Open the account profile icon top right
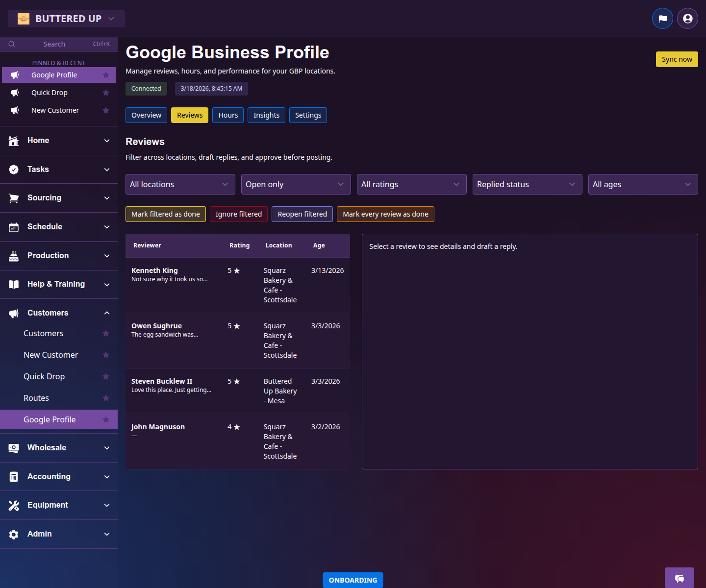Viewport: 706px width, 588px height. (687, 18)
